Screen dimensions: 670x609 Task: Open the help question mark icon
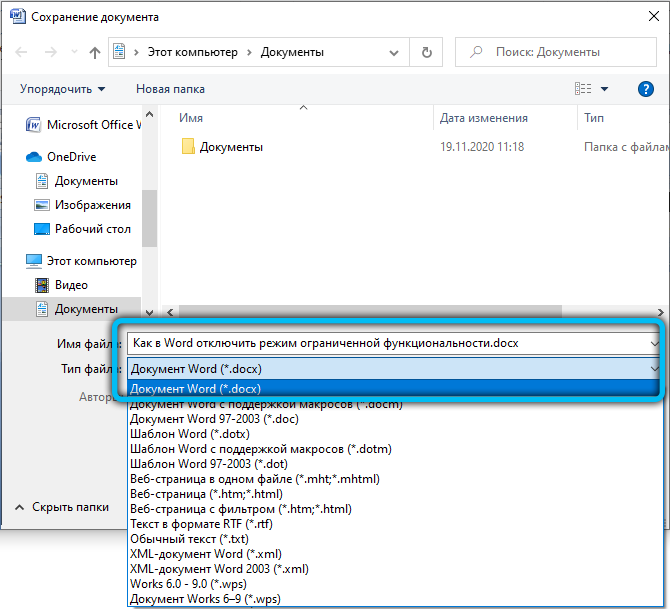645,89
